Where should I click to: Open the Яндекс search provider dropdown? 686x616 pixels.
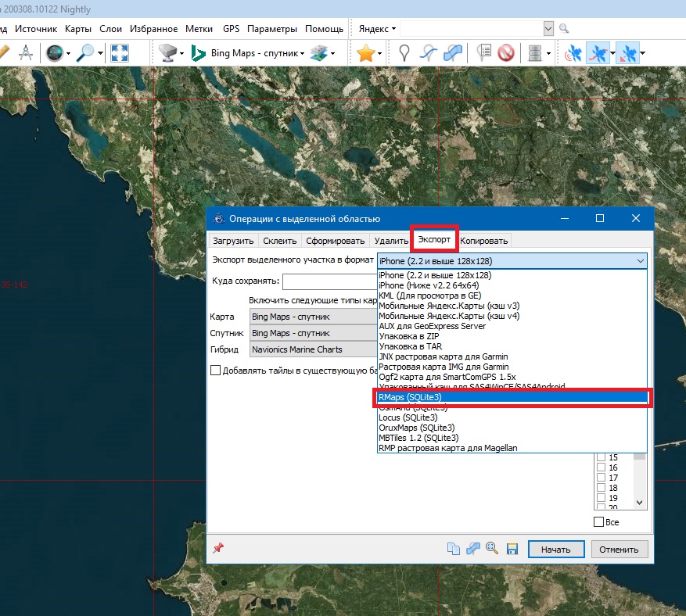point(377,29)
